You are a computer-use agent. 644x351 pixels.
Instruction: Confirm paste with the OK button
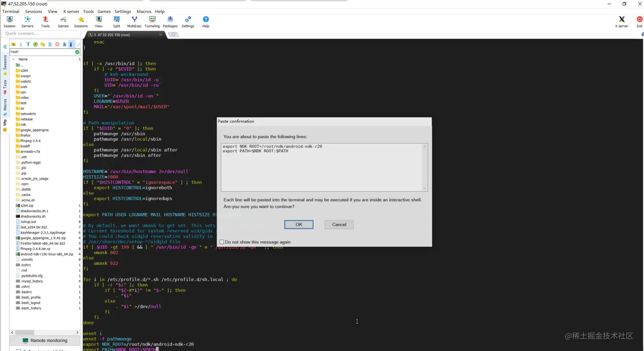pos(299,225)
